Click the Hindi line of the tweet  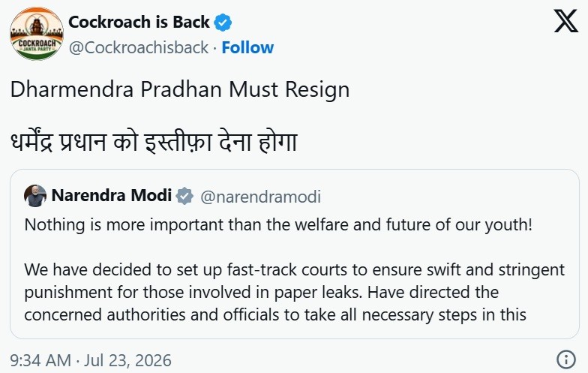click(x=154, y=143)
